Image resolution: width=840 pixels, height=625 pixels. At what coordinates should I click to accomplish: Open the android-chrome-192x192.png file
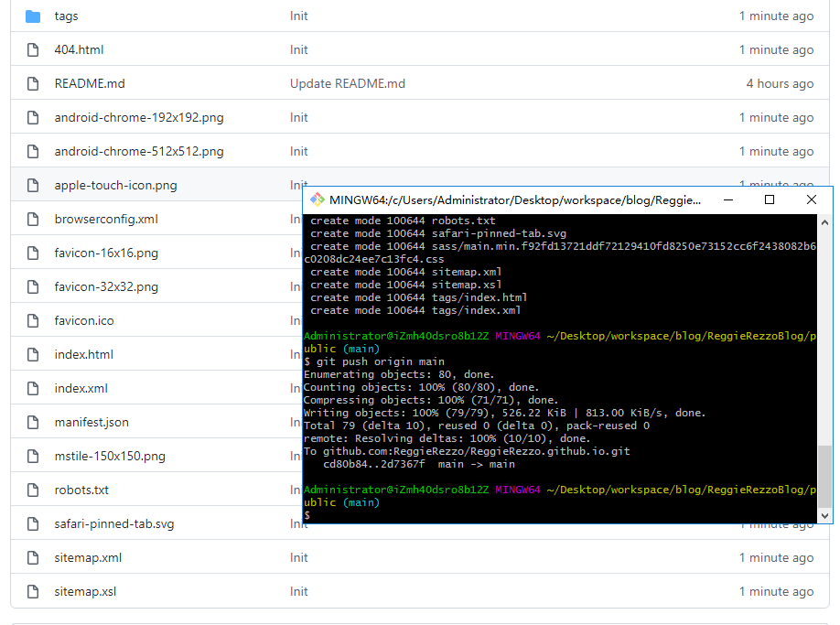pyautogui.click(x=138, y=118)
